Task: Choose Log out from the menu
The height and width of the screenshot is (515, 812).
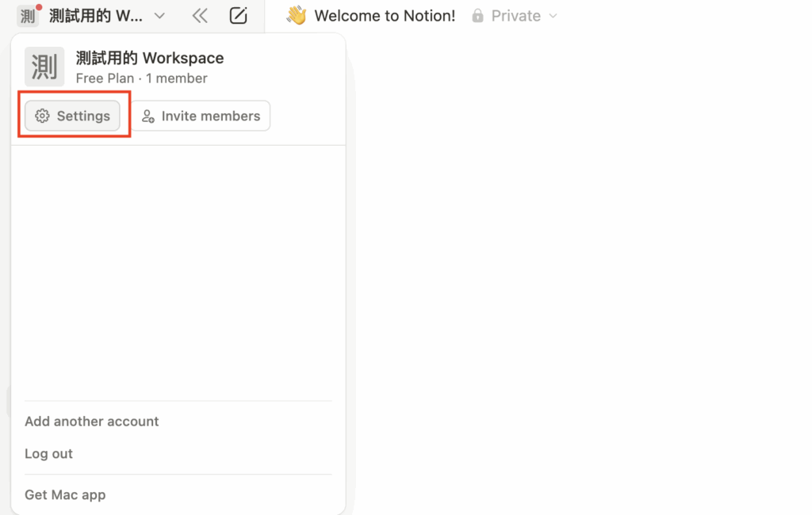Action: [49, 454]
